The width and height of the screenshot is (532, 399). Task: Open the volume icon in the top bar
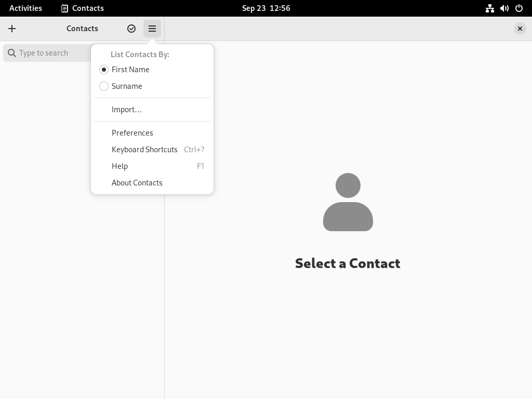(x=504, y=8)
